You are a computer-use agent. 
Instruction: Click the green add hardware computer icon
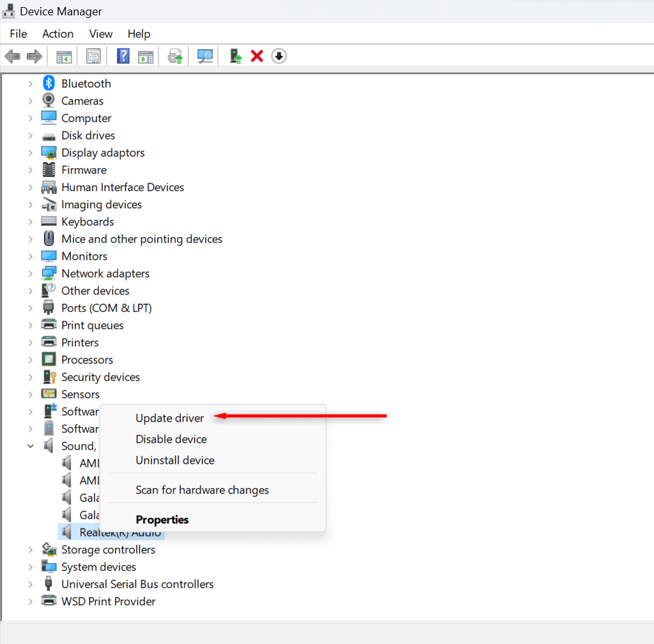coord(236,56)
